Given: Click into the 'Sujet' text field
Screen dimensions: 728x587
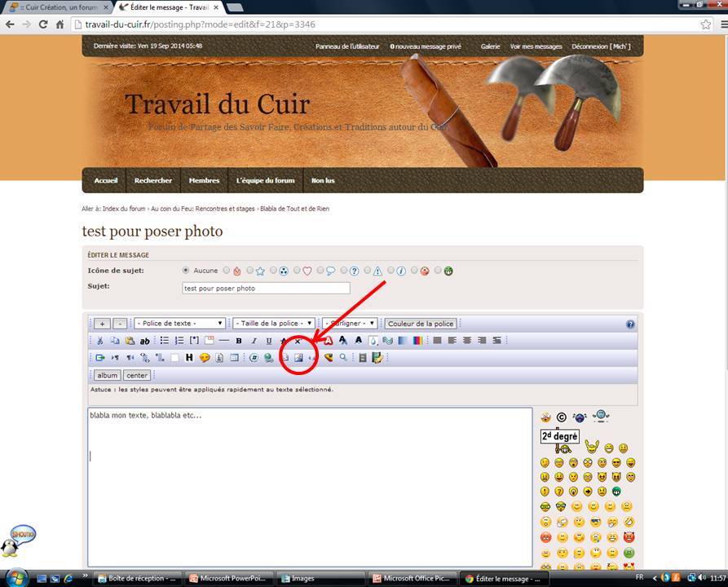Looking at the screenshot, I should tap(266, 288).
